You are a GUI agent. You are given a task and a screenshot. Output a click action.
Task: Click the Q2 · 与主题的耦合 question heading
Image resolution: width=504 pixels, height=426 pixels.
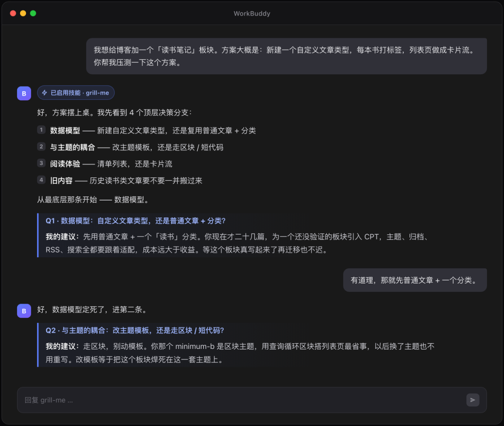tap(135, 330)
